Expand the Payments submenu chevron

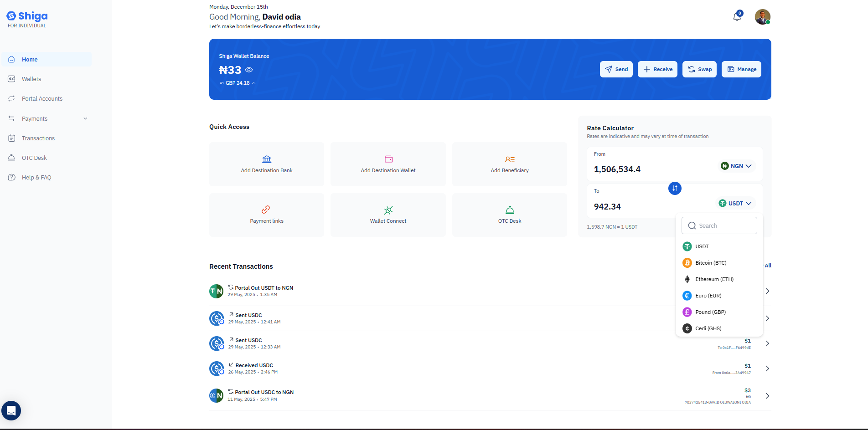(x=85, y=118)
